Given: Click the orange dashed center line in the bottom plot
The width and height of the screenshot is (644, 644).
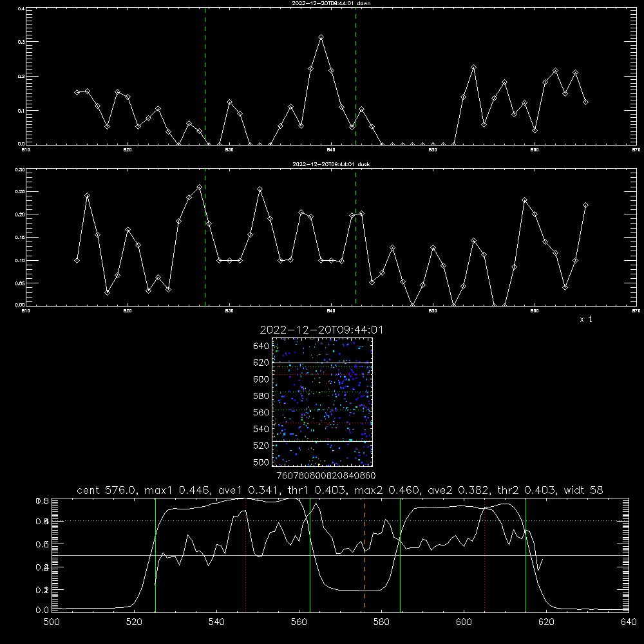Looking at the screenshot, I should (x=365, y=554).
